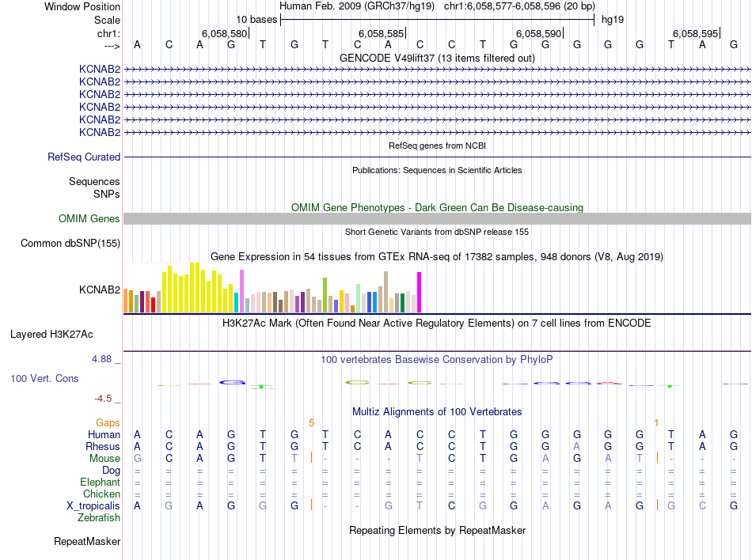Select the Human alignment row label

point(104,434)
